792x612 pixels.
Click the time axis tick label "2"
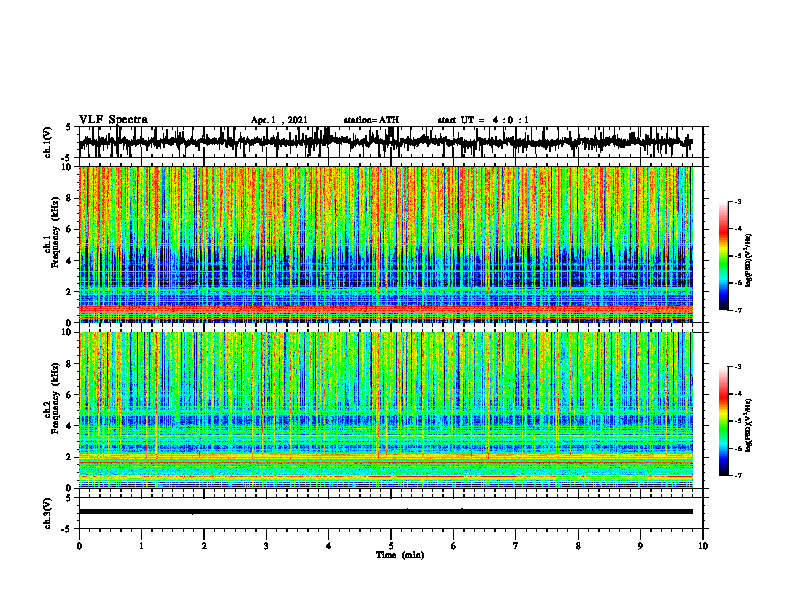pyautogui.click(x=204, y=546)
